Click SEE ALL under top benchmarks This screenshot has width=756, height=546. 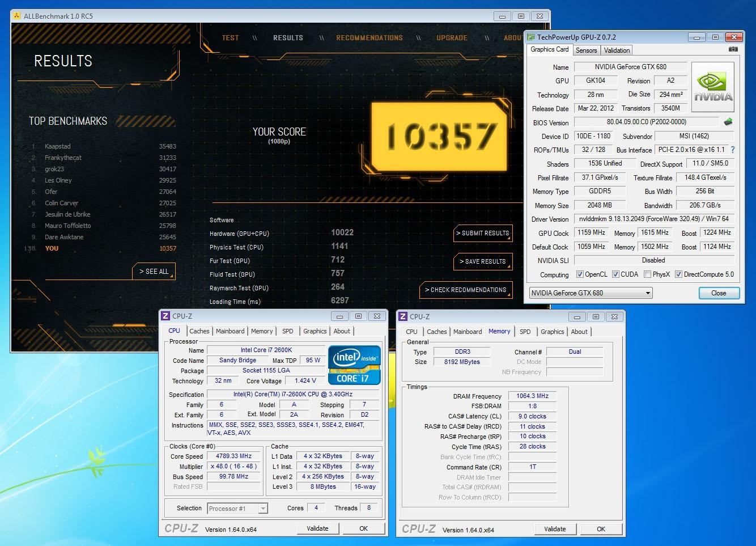(154, 272)
